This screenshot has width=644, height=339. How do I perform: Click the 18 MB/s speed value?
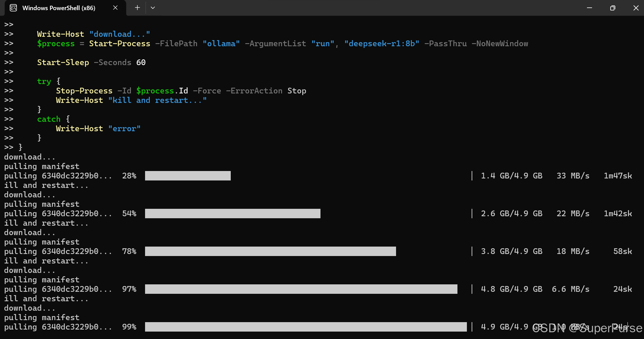point(573,251)
